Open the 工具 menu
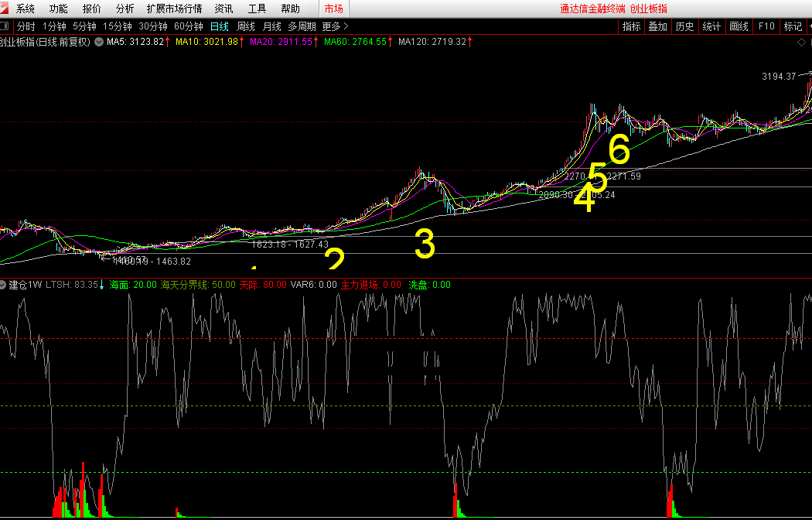The width and height of the screenshot is (812, 520). pyautogui.click(x=257, y=9)
